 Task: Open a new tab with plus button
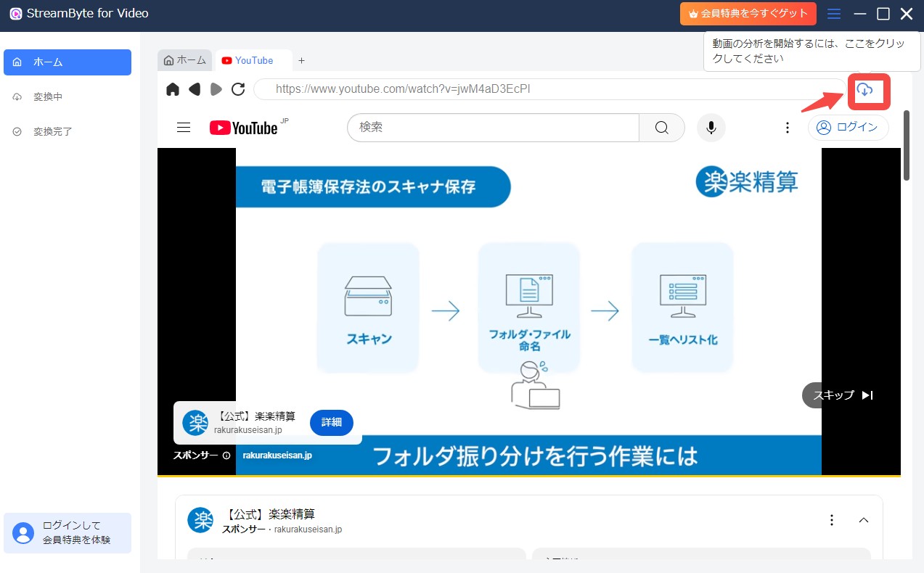(x=302, y=60)
